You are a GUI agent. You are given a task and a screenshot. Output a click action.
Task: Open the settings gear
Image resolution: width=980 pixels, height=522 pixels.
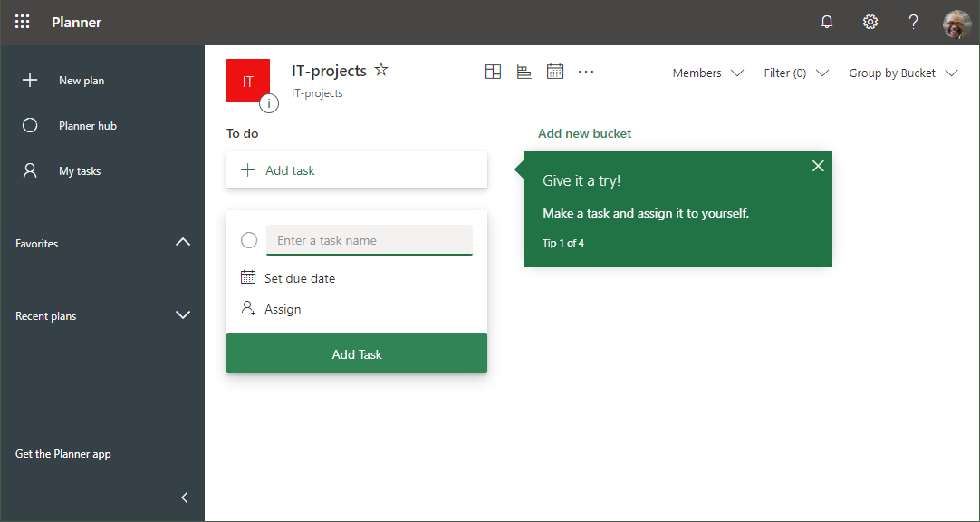[x=870, y=22]
